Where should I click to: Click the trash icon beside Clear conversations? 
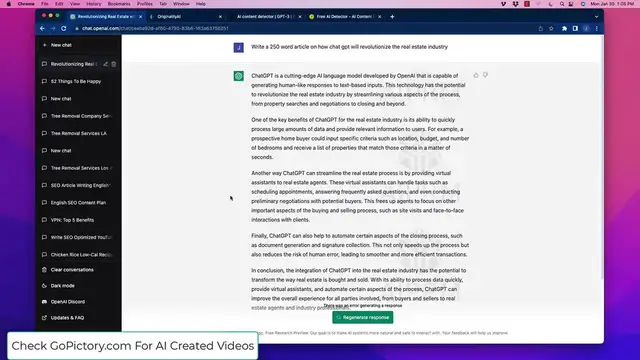[x=44, y=270]
